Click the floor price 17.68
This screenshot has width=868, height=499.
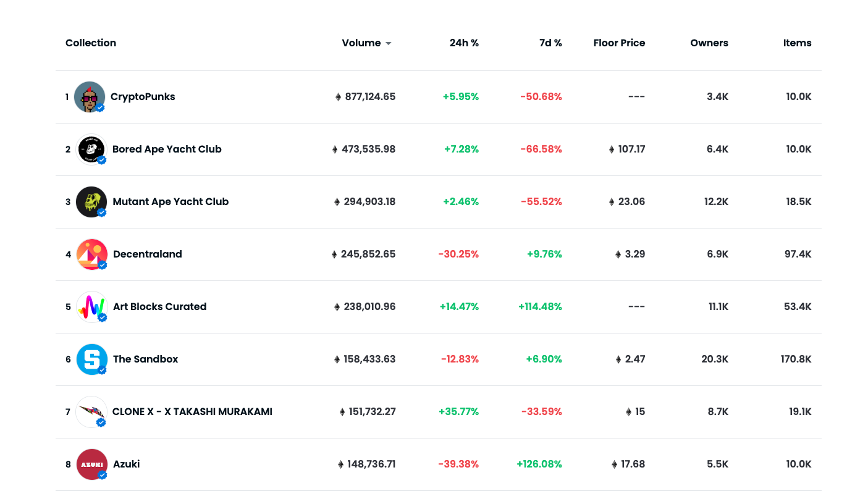(633, 464)
